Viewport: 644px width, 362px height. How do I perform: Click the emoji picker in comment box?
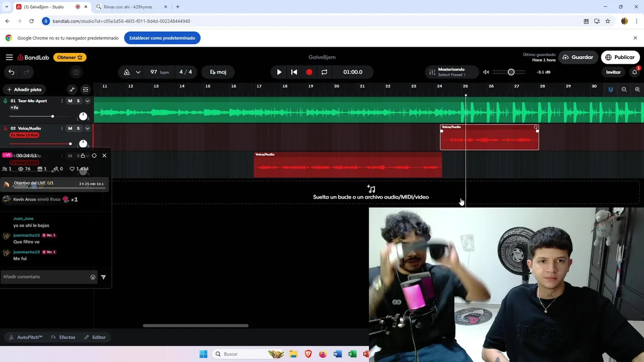(93, 277)
